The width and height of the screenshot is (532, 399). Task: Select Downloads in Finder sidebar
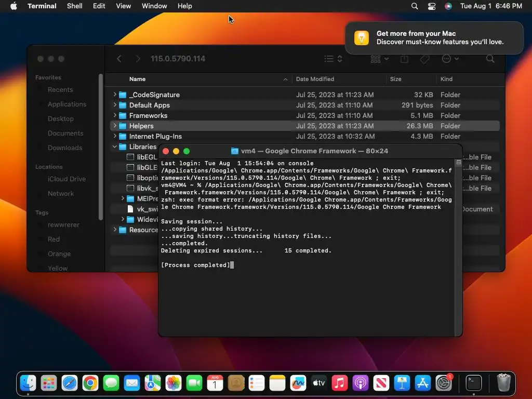click(x=65, y=148)
